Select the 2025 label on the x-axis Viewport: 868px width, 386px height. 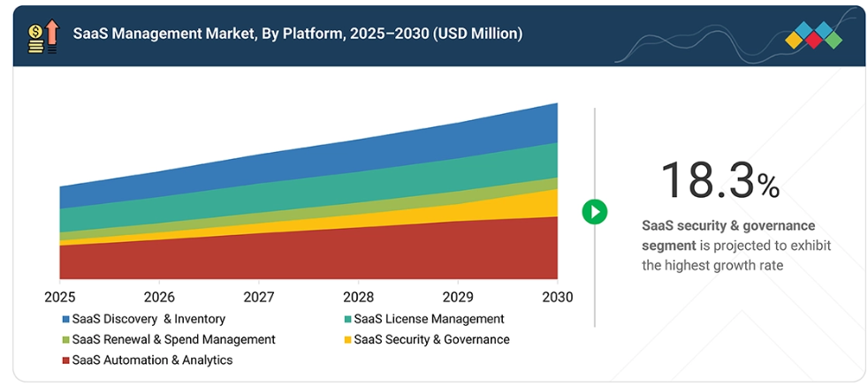59,297
